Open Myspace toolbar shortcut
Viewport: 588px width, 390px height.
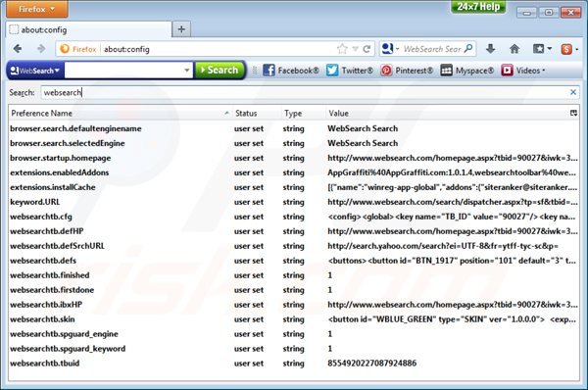pyautogui.click(x=466, y=71)
